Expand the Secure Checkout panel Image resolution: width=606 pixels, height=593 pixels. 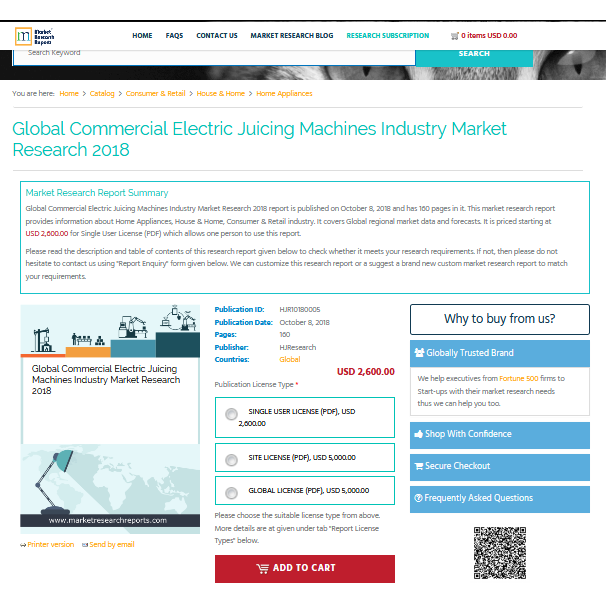500,467
